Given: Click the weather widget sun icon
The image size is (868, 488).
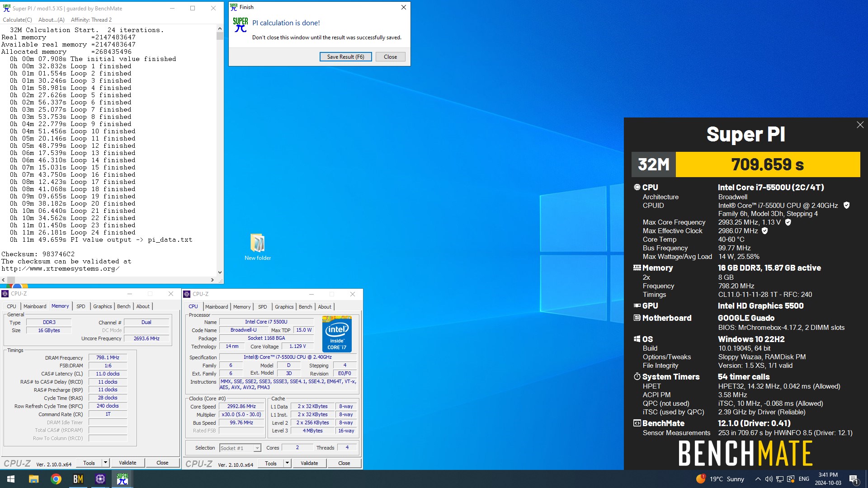Looking at the screenshot, I should tap(701, 479).
